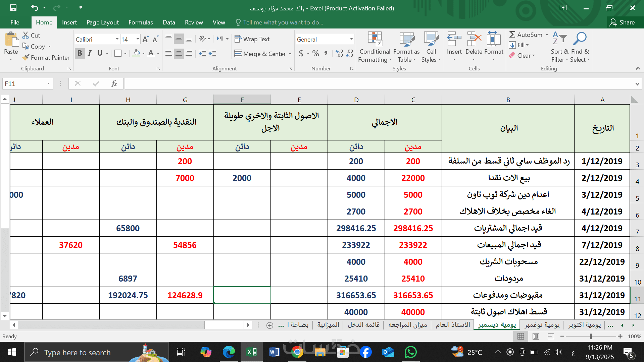Decrease decimal places
The height and width of the screenshot is (362, 644).
[x=349, y=53]
